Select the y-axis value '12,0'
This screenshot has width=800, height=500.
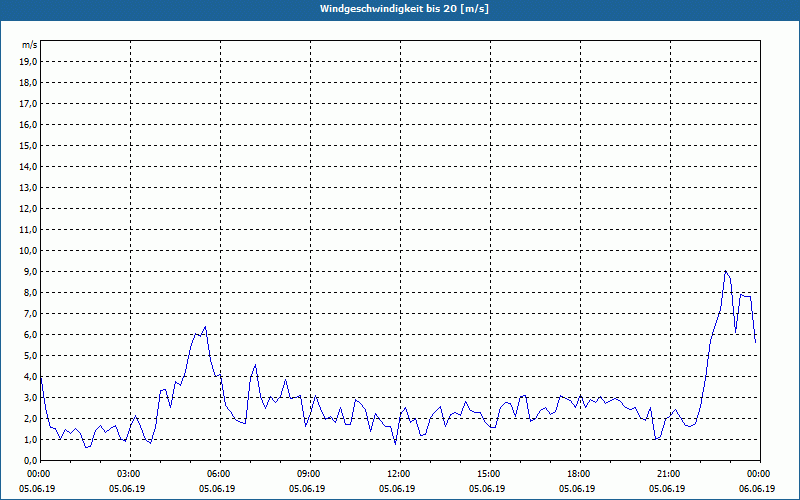tap(28, 209)
